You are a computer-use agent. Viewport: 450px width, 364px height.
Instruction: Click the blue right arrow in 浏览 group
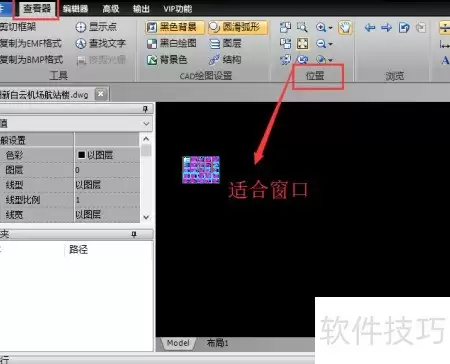tap(386, 27)
